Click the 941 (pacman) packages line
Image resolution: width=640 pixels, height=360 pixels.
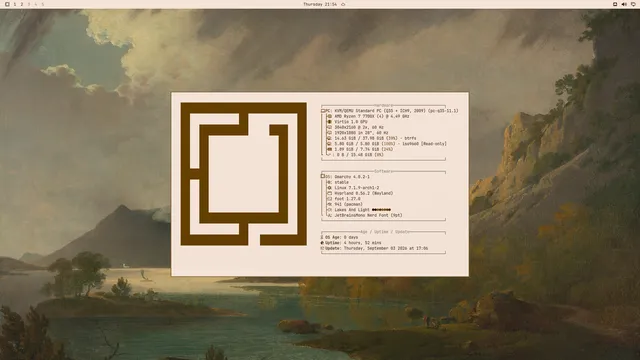tap(345, 204)
